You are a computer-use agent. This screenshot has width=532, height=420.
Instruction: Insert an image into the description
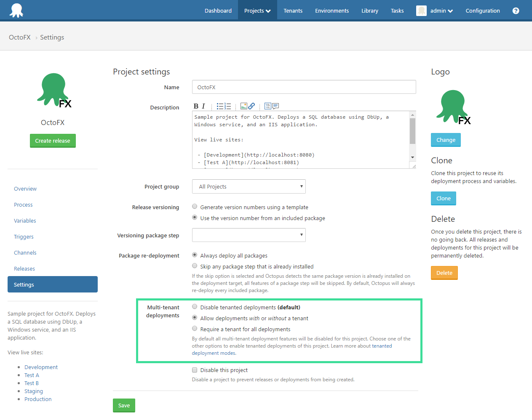tap(243, 106)
